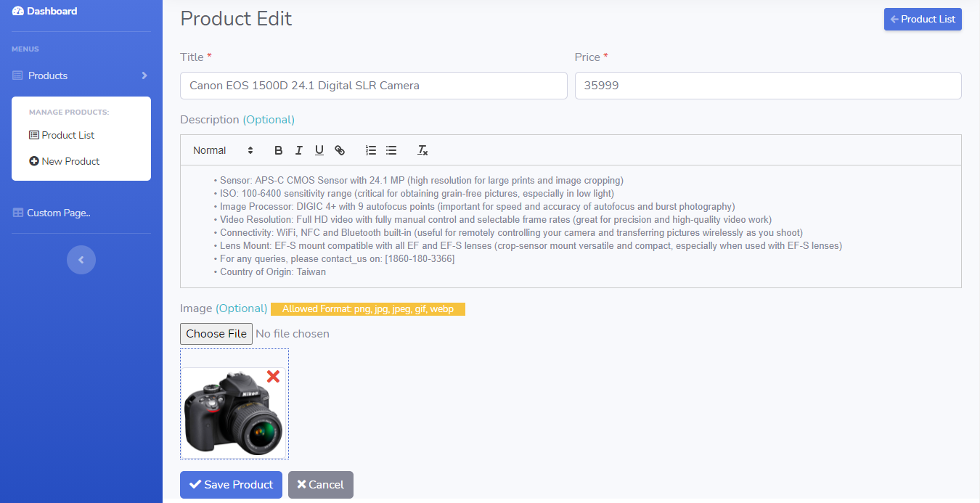
Task: Create an ordered list in the description
Action: point(370,150)
